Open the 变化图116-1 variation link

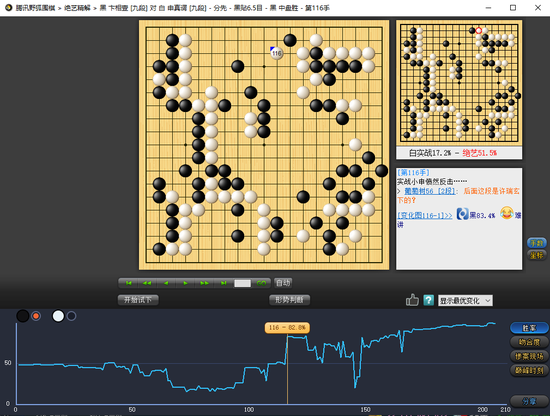click(425, 215)
